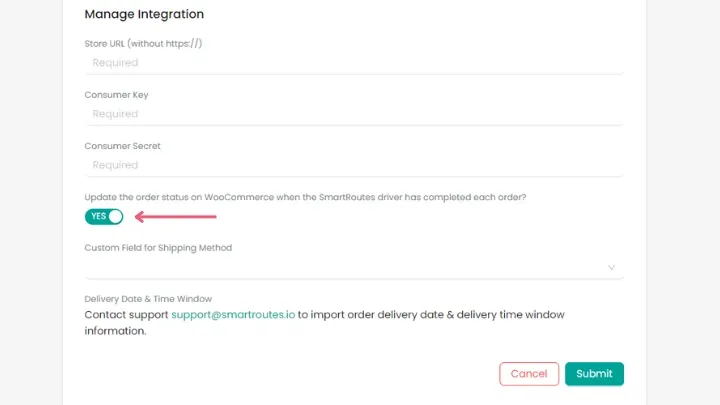The image size is (720, 405).
Task: Click into the Consumer Secret field
Action: pyautogui.click(x=353, y=165)
